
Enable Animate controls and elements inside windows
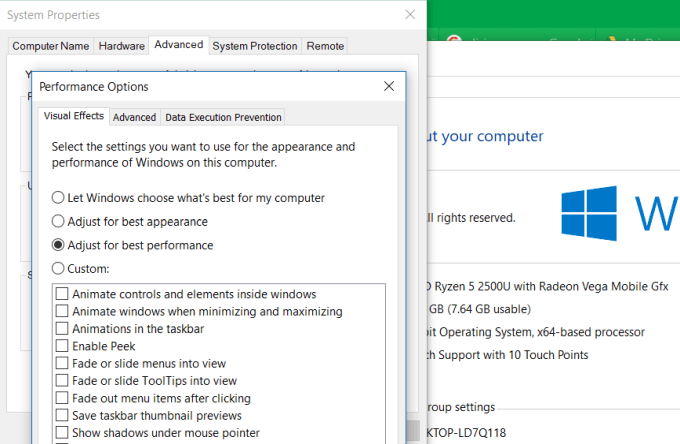(63, 294)
